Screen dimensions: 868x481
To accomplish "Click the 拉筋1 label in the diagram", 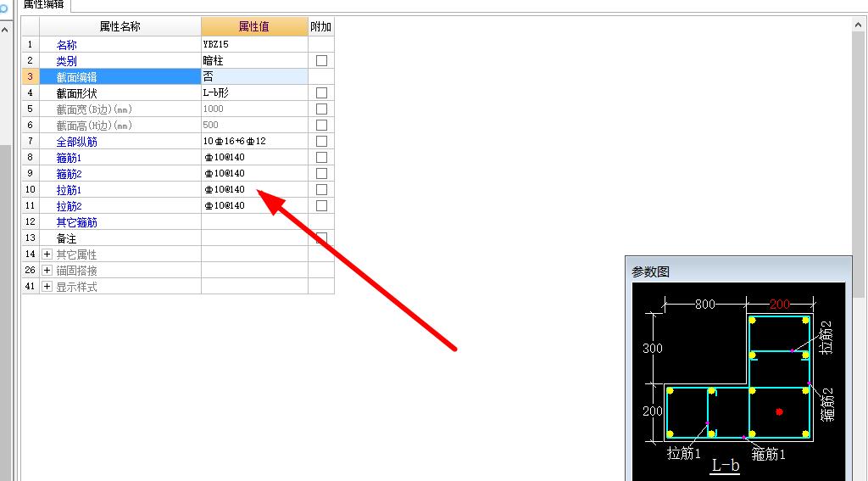I will click(x=684, y=453).
